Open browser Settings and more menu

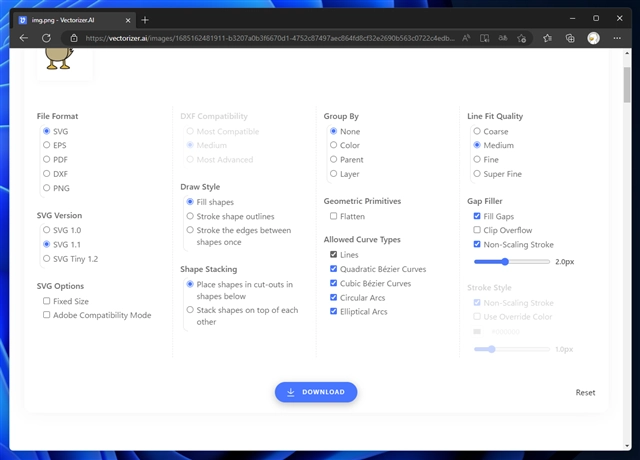[617, 38]
